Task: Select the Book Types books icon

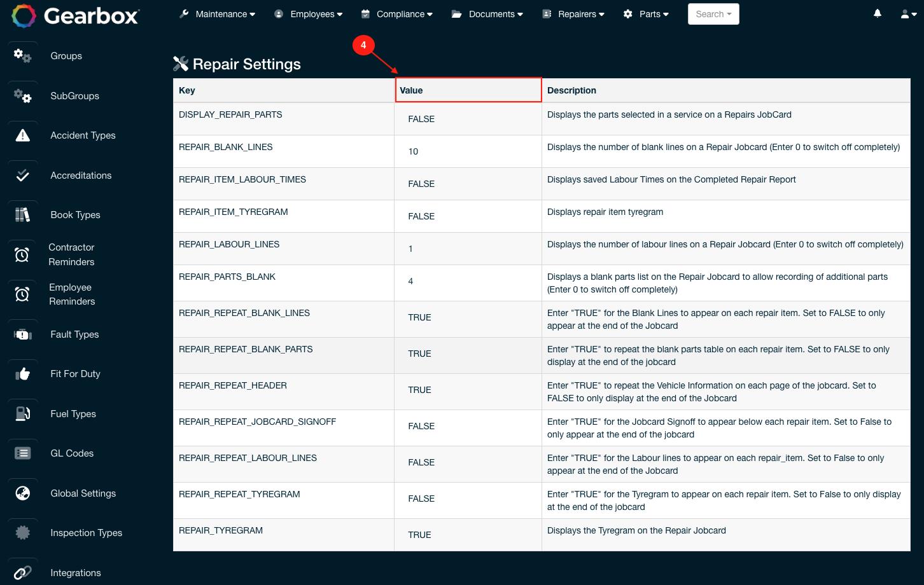Action: click(22, 214)
